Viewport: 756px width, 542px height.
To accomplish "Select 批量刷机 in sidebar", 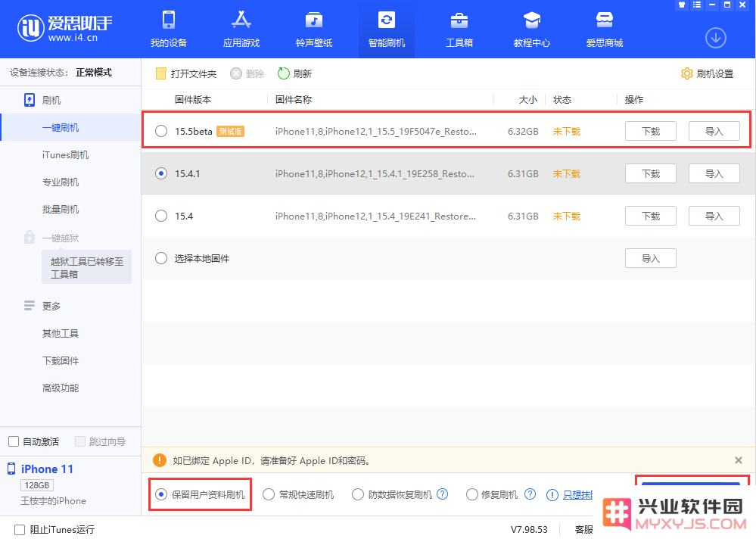I will [61, 209].
